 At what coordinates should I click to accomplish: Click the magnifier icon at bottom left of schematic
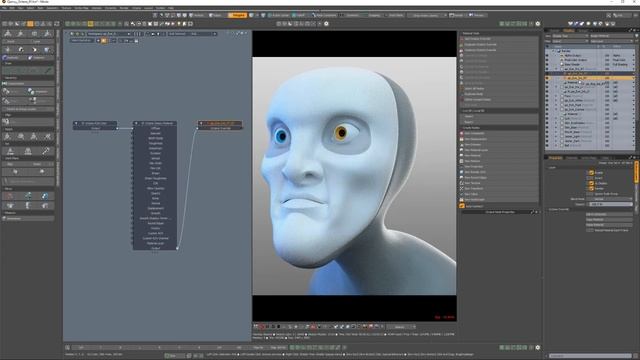[67, 347]
